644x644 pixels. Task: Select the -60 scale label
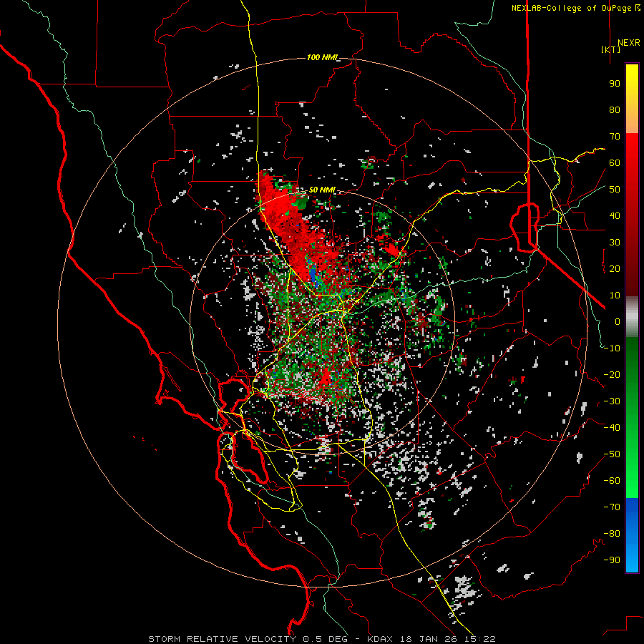click(x=612, y=481)
